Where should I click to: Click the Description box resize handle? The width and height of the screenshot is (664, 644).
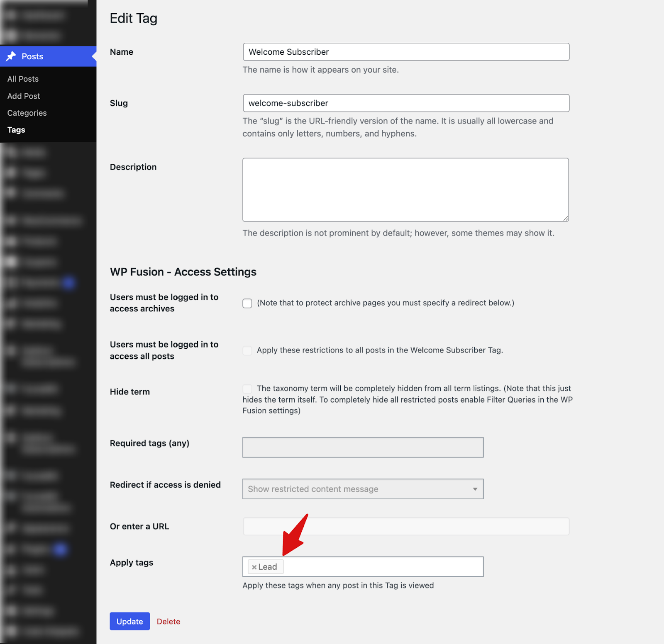[565, 218]
